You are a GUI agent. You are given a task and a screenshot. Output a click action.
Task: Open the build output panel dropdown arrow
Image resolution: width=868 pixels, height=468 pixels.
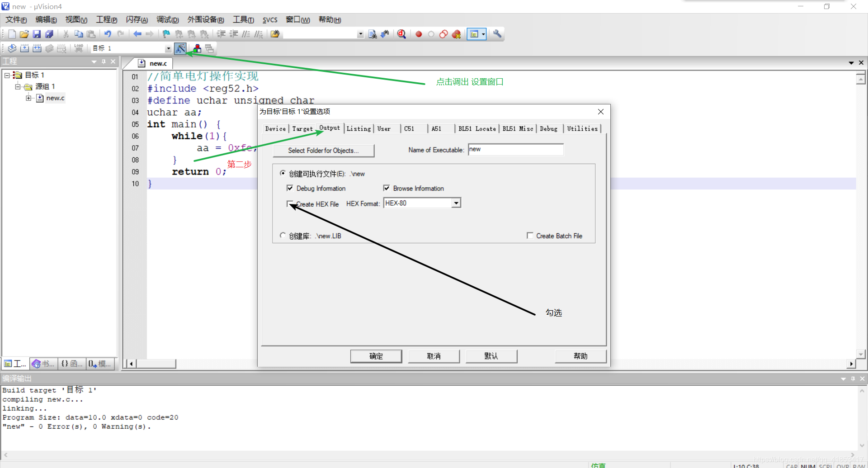[x=843, y=378]
